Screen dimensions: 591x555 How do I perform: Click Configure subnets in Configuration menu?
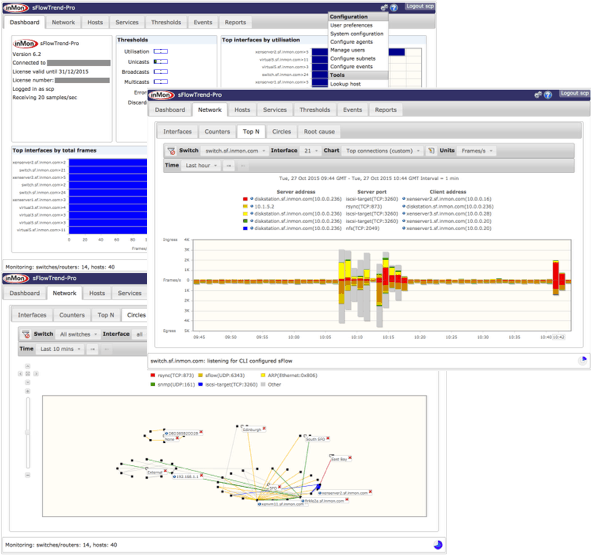click(x=352, y=58)
